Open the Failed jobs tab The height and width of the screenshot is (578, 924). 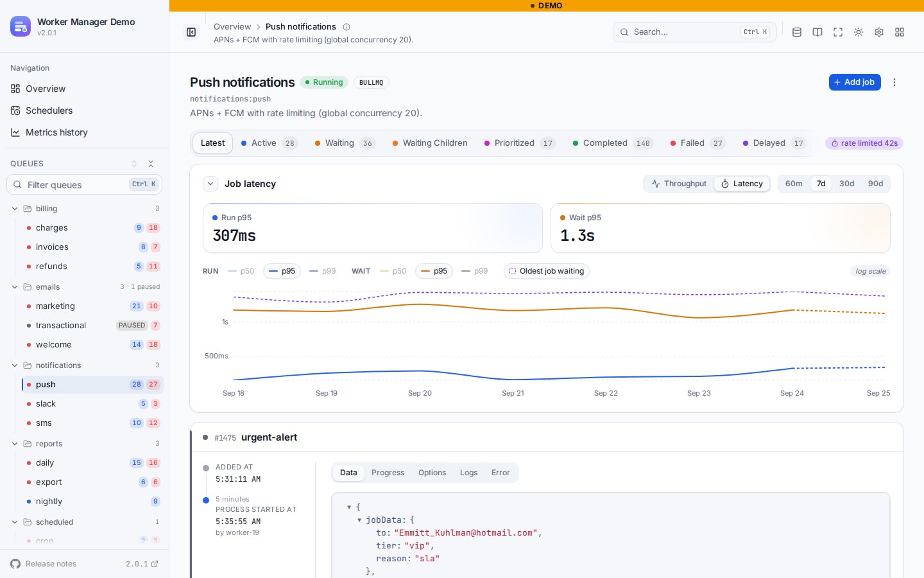[698, 143]
